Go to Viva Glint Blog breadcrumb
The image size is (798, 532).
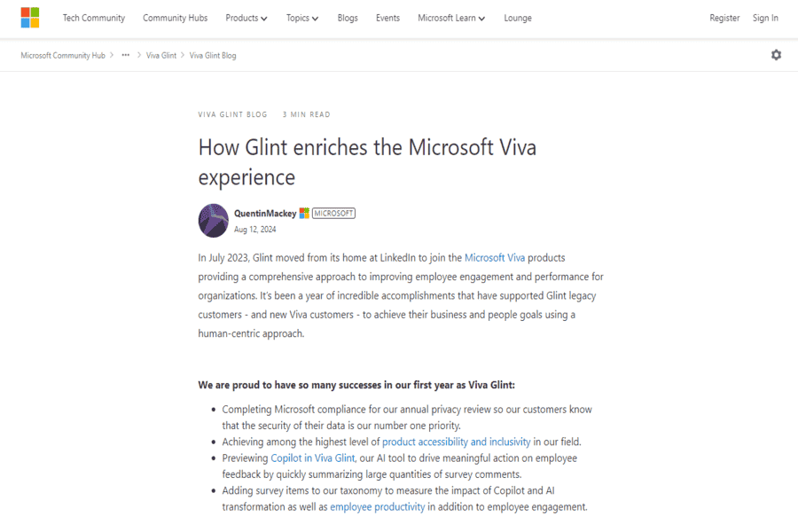(x=213, y=56)
